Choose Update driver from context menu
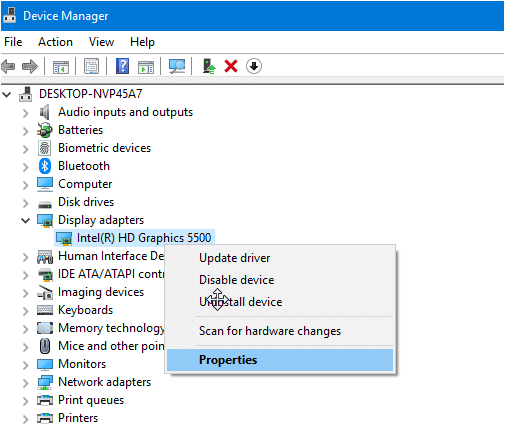Viewport: 505px width, 427px height. coord(280,258)
